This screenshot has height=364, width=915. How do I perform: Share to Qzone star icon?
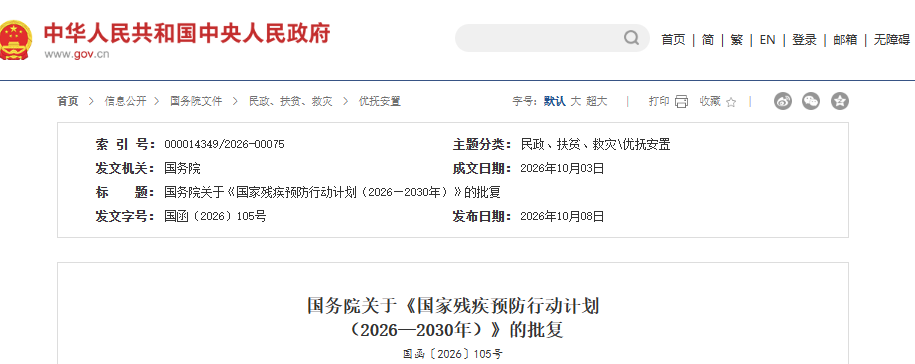840,102
